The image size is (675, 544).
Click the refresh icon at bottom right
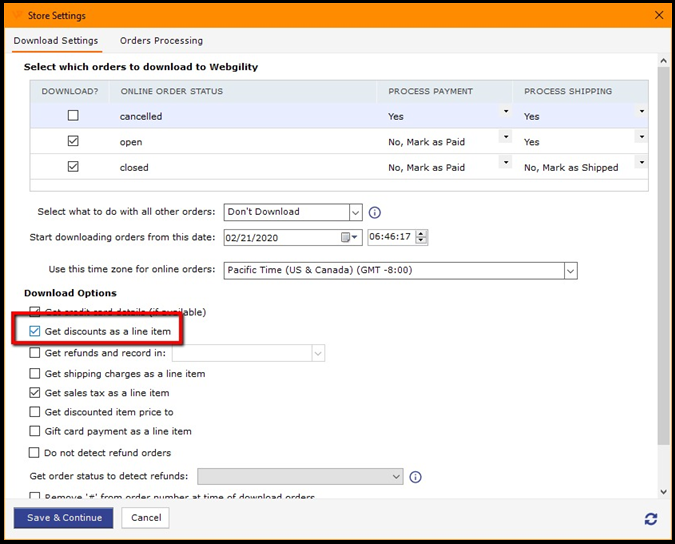(651, 519)
